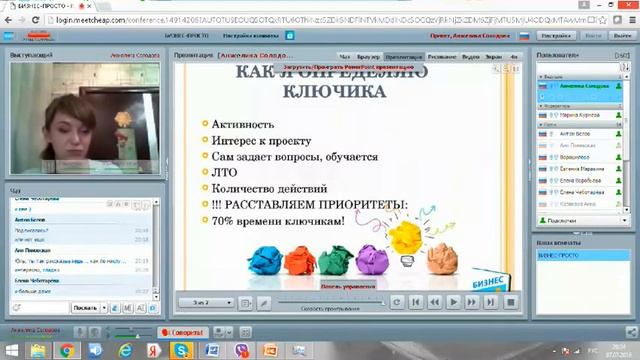This screenshot has width=640, height=360.
Task: Select user Елена Воробьева in the list
Action: click(x=579, y=180)
